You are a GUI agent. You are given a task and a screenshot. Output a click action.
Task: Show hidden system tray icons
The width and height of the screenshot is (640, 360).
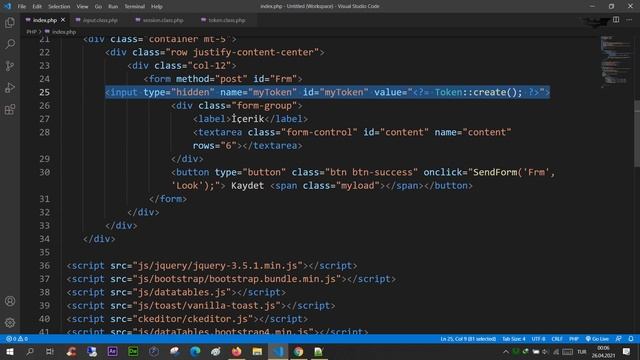506,351
